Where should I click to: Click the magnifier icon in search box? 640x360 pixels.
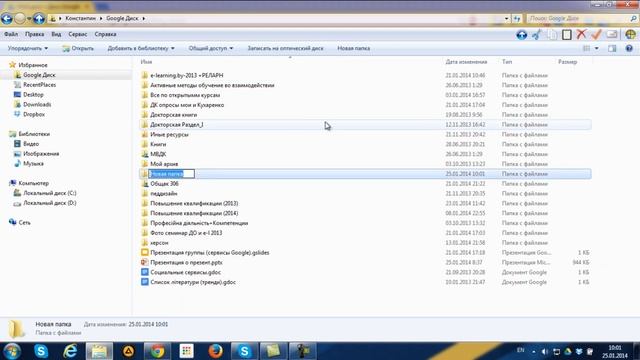point(633,18)
